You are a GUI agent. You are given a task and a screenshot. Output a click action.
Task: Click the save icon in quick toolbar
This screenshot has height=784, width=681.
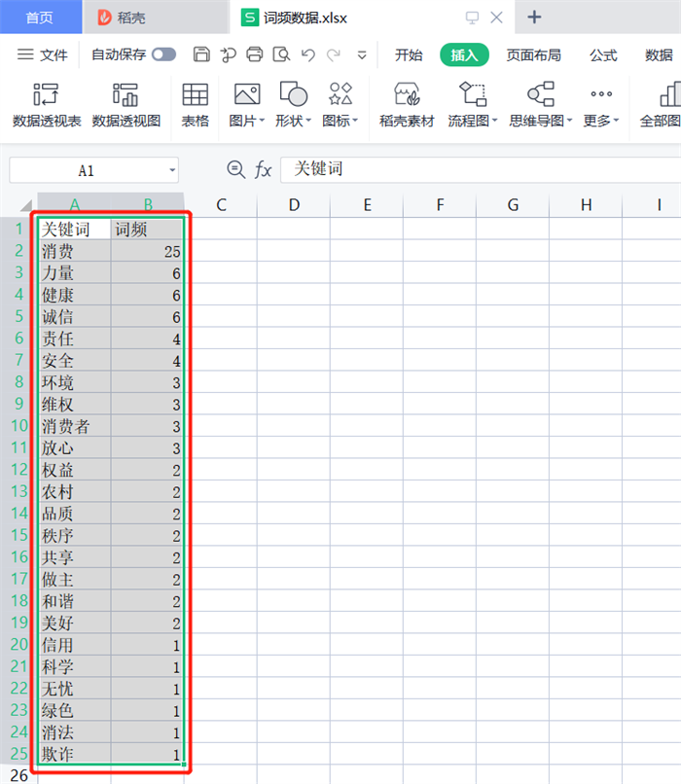201,54
